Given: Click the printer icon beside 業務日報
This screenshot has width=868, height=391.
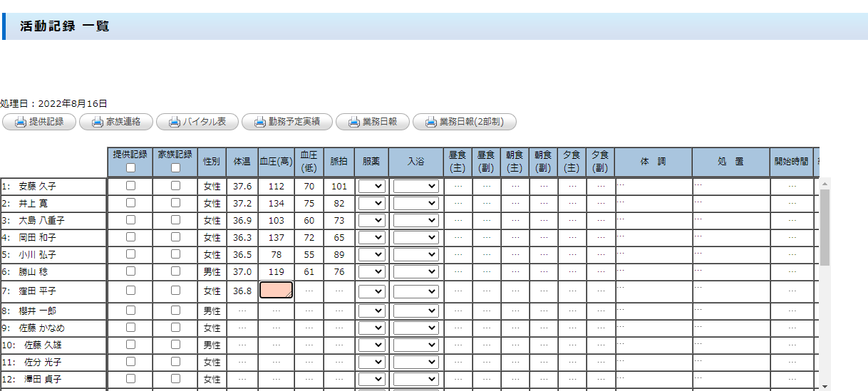Looking at the screenshot, I should point(353,122).
